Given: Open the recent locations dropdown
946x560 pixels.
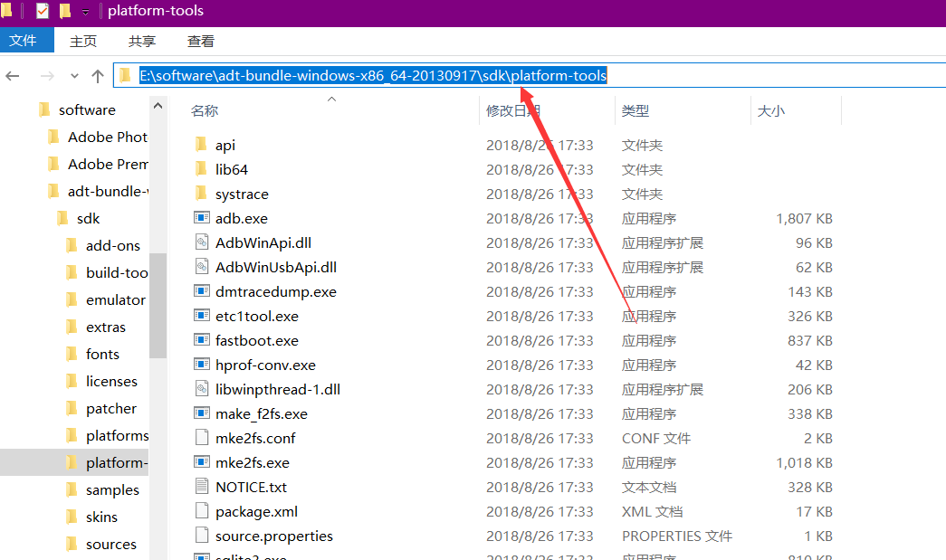Looking at the screenshot, I should pos(74,76).
